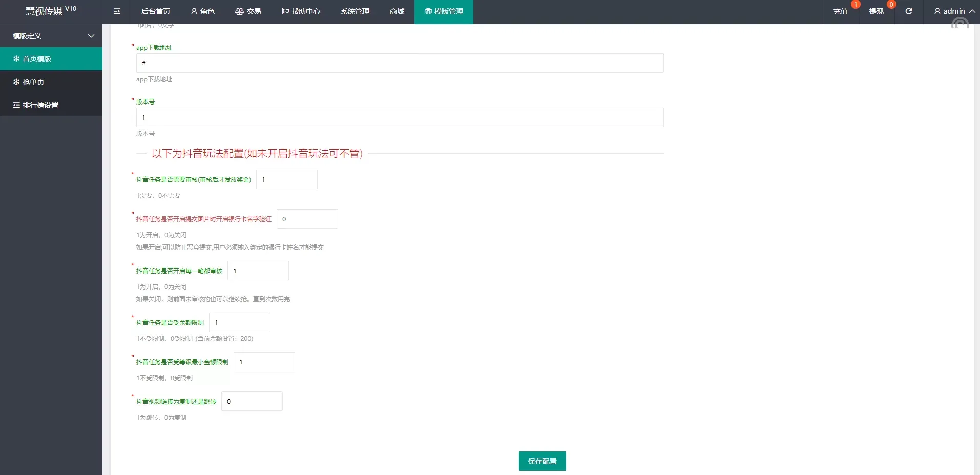Click the 抖音视频链接为复制还是跳转 input

(x=252, y=401)
